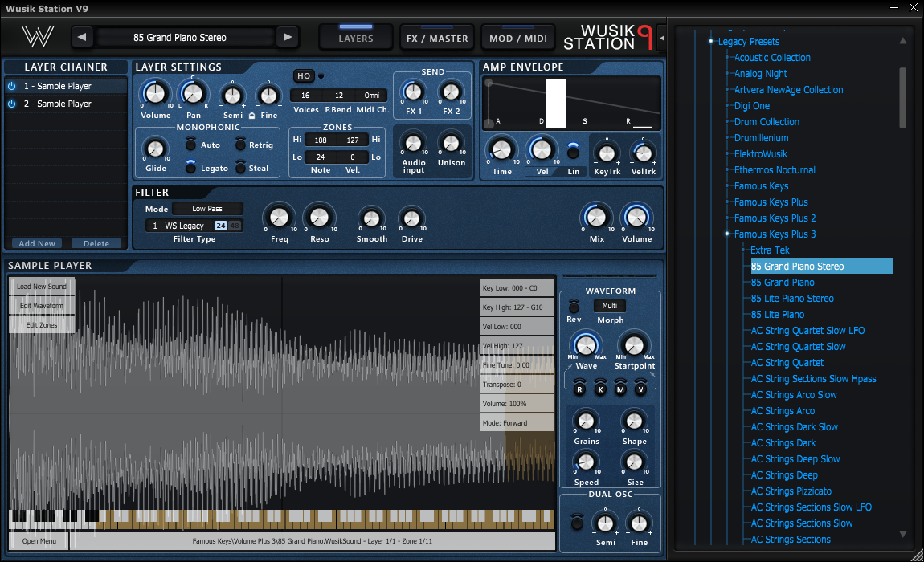This screenshot has width=924, height=562.
Task: Open the Midi Ch. Omni selector
Action: pyautogui.click(x=372, y=96)
